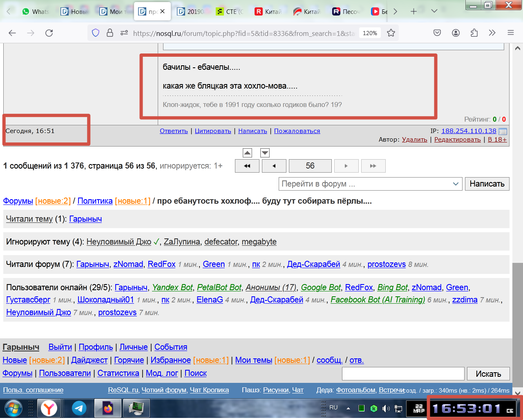Reload the current page

[49, 33]
